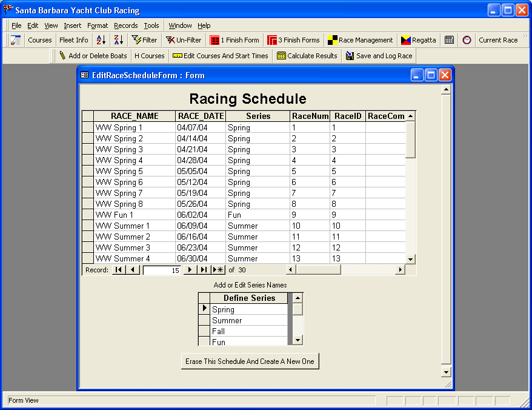Click the form icon in EditRaceScheduleForm title bar
This screenshot has width=532, height=410.
click(84, 75)
